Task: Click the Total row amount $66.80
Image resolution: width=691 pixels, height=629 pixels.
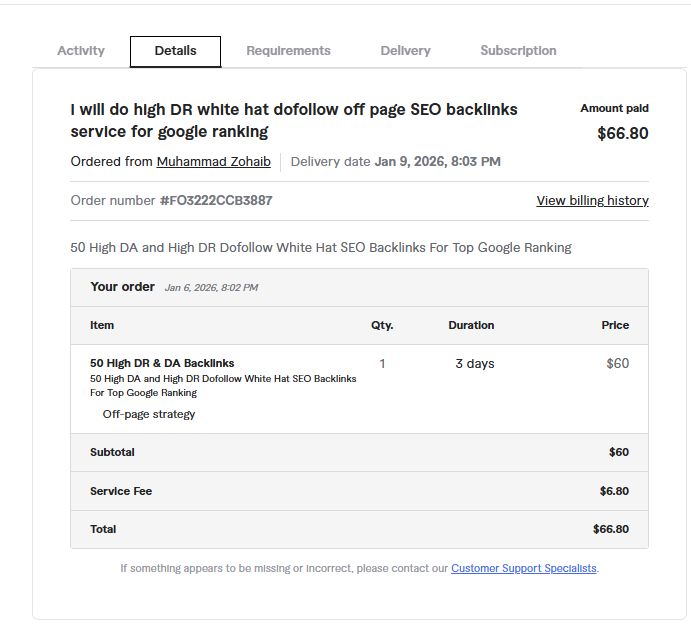Action: [610, 529]
